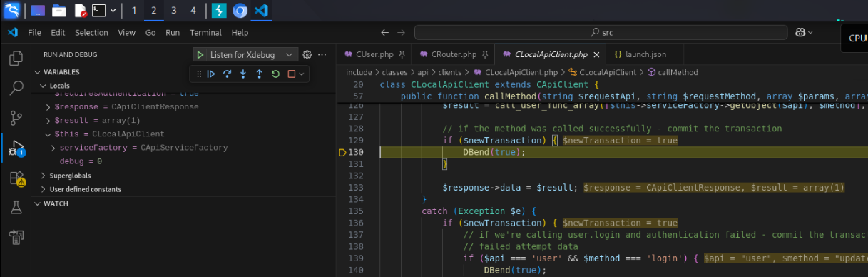
Task: Open the Source Control view
Action: click(x=16, y=118)
